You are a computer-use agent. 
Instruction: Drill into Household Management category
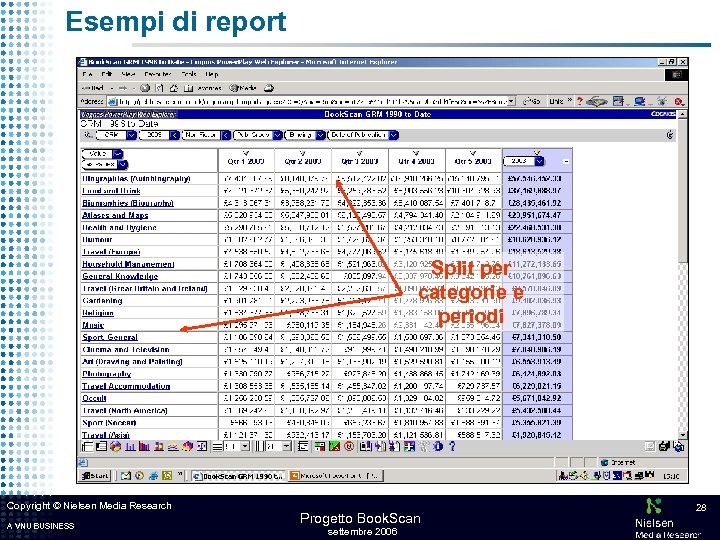(x=128, y=264)
